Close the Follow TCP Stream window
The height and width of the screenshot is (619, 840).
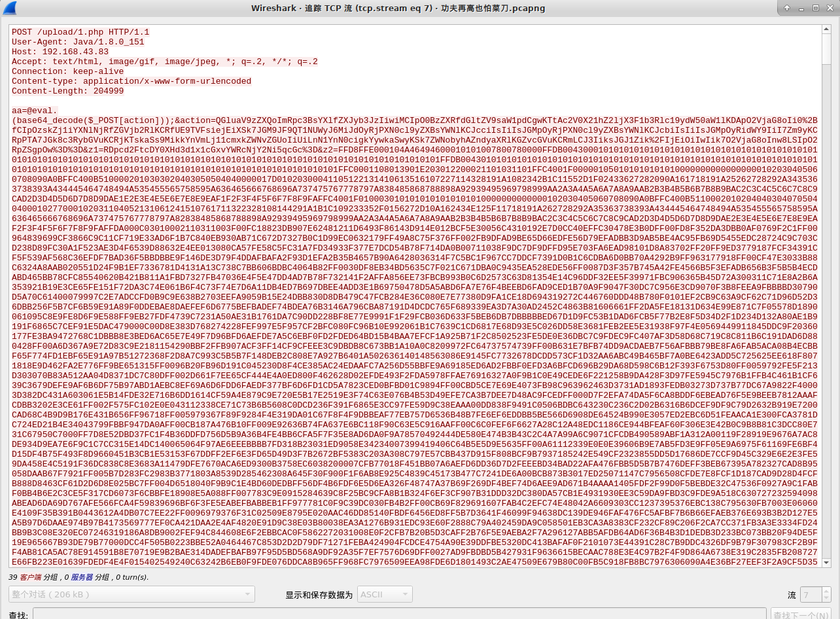click(830, 8)
